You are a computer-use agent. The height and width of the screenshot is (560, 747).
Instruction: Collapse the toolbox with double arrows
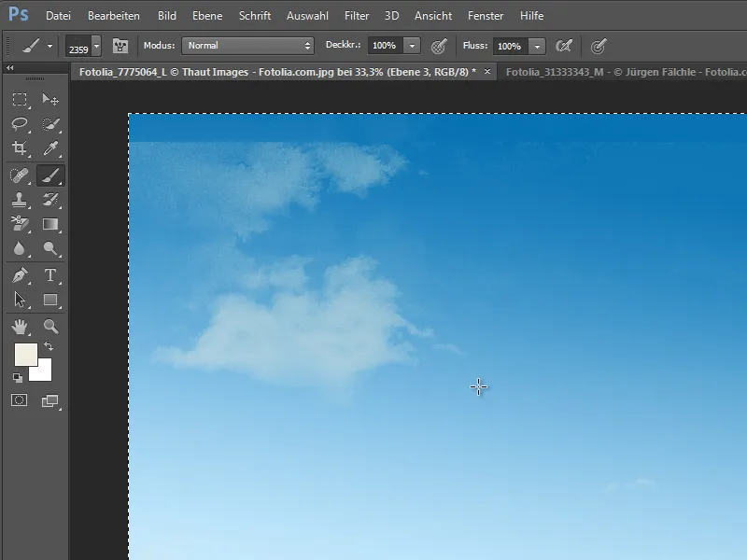10,68
